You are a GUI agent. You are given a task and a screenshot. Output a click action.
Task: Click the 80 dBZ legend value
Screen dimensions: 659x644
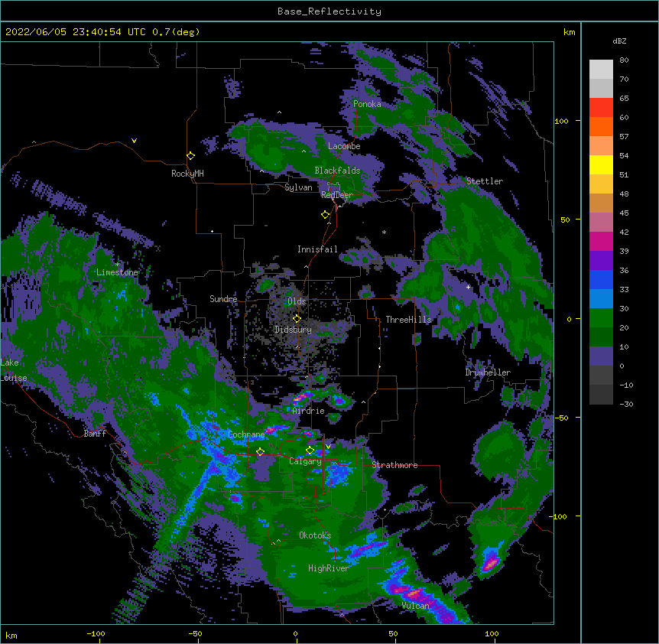tap(624, 60)
